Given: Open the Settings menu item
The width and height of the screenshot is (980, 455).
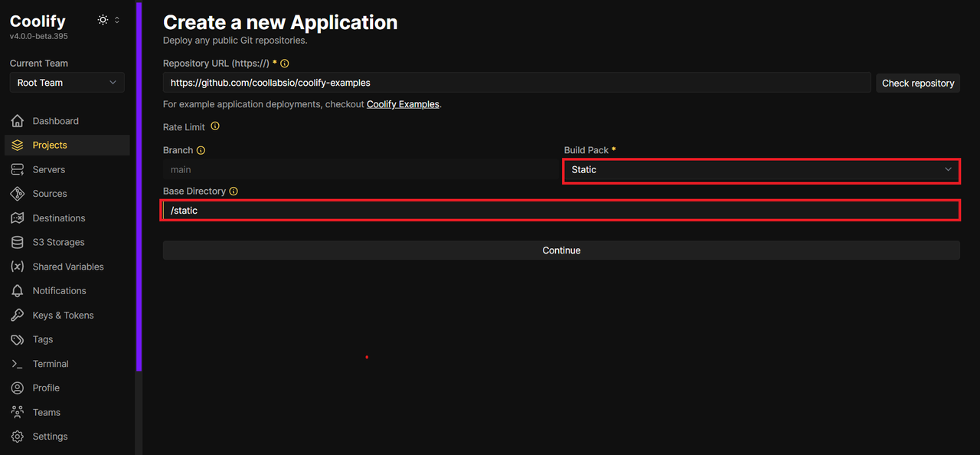Looking at the screenshot, I should [67, 437].
